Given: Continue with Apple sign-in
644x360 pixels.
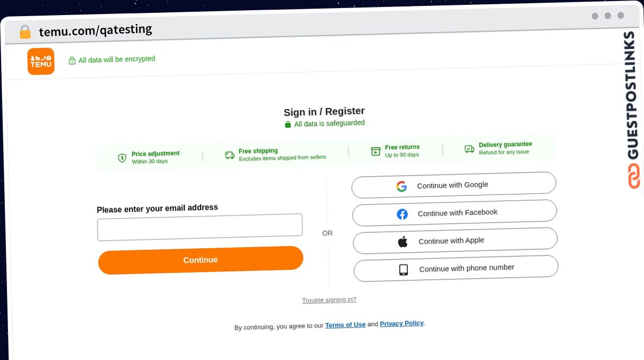Looking at the screenshot, I should (x=455, y=241).
